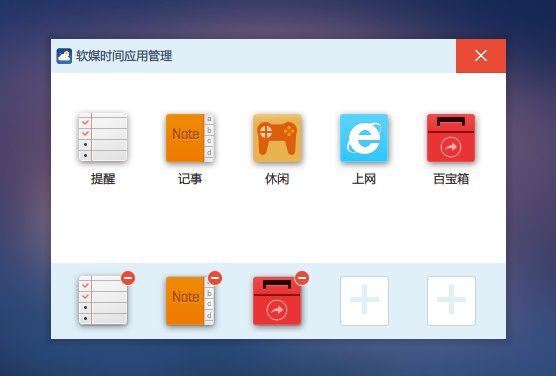
Task: Click the 上网 label text
Action: click(364, 179)
